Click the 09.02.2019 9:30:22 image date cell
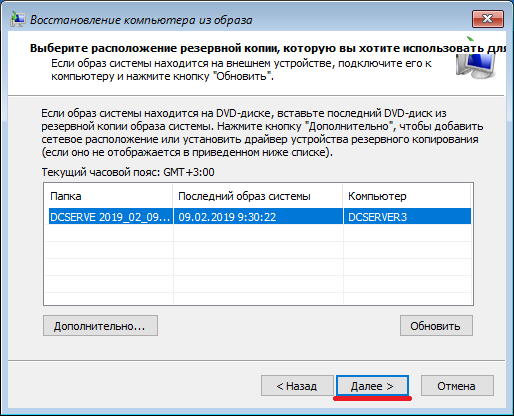514x416 pixels. click(x=258, y=217)
